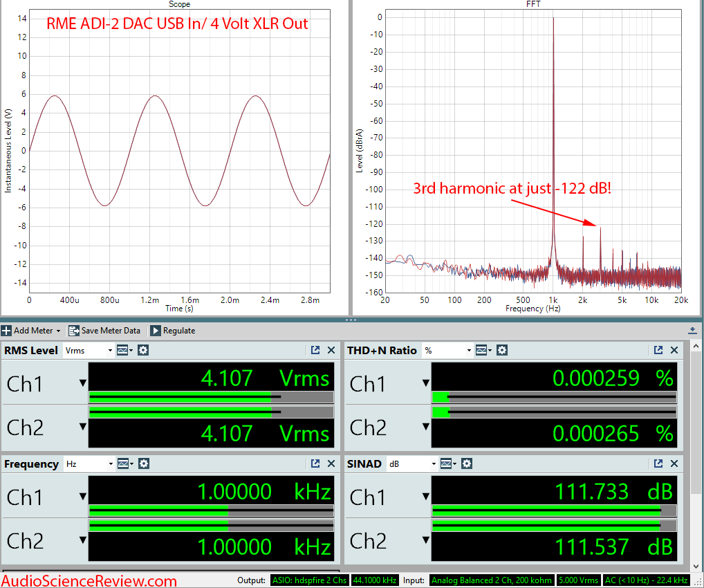Viewport: 704px width, 588px height.
Task: Expand THD+N Ratio Ch1 channel arrow
Action: pos(425,383)
